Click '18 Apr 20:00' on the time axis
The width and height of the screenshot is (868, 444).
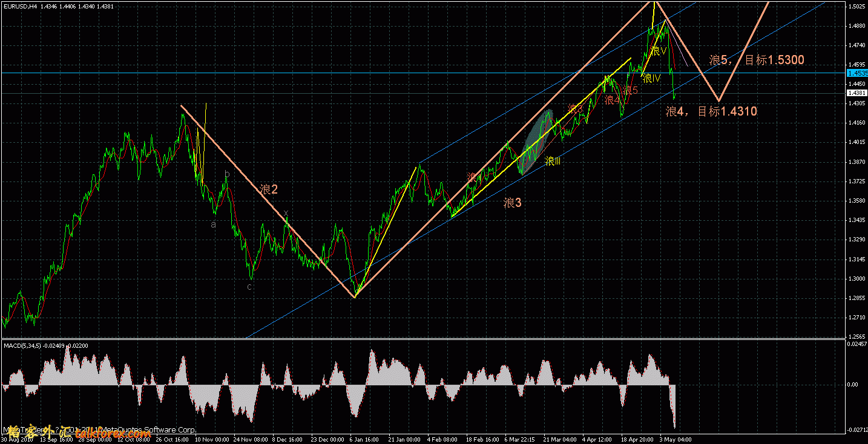point(637,440)
